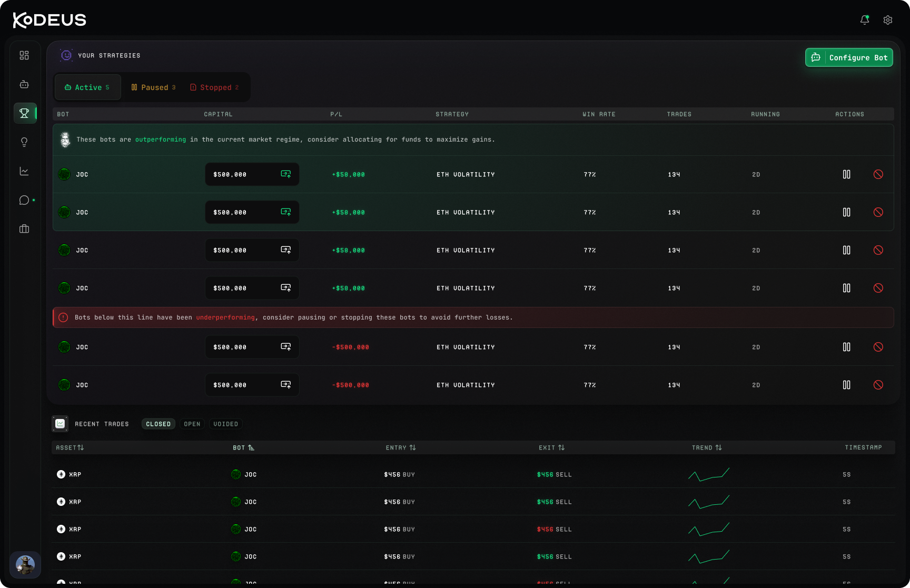910x588 pixels.
Task: Click the capital field in the row below the outperforming banner
Action: click(252, 174)
